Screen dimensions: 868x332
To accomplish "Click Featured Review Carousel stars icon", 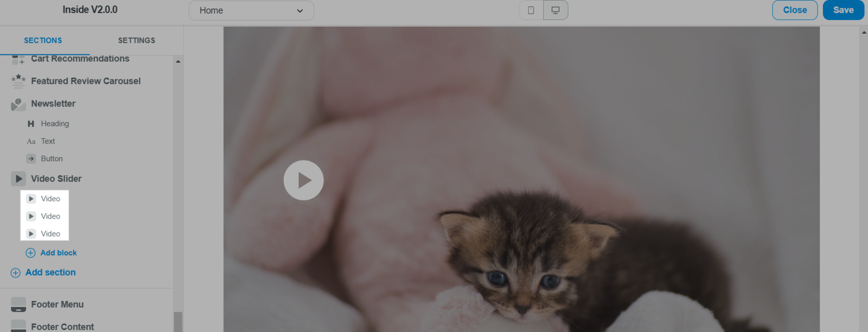I will (x=18, y=81).
